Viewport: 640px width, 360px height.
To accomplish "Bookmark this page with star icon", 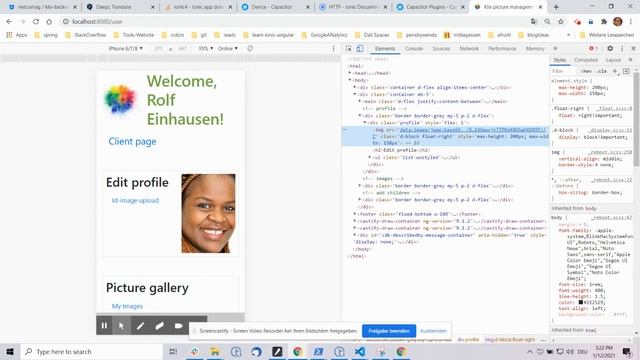I will pos(561,22).
